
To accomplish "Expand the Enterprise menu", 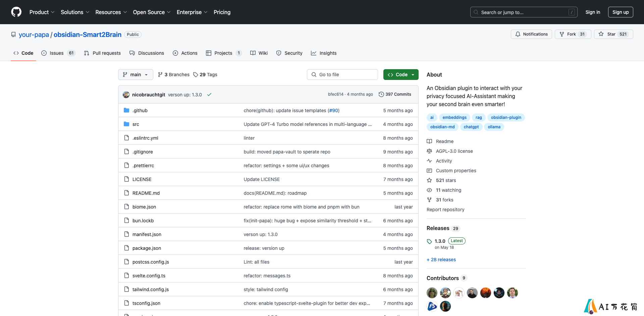I will coord(192,12).
